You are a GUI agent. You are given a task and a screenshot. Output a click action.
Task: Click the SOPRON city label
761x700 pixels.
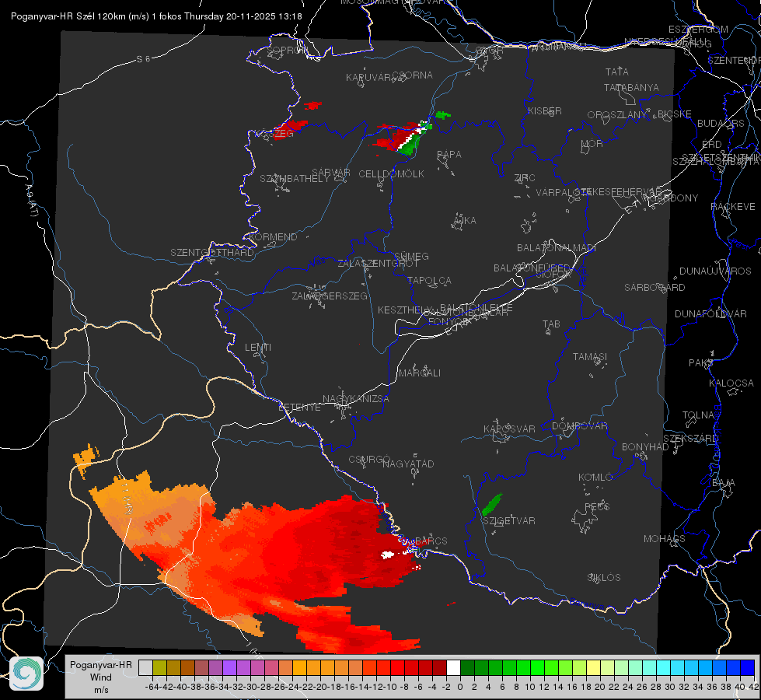coord(288,50)
